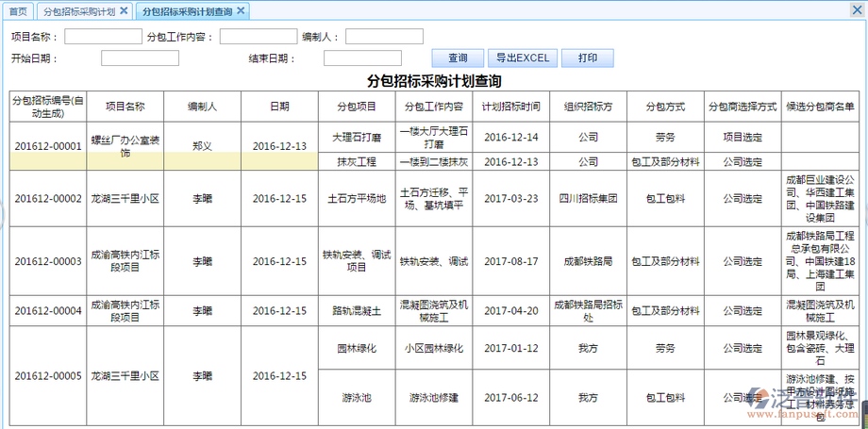Click the 候选分包商名单 column header
Screen dimensions: 868x429
pyautogui.click(x=820, y=107)
